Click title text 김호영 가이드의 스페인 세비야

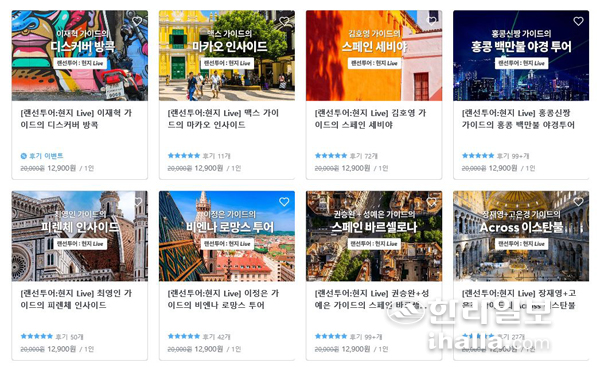pyautogui.click(x=370, y=119)
